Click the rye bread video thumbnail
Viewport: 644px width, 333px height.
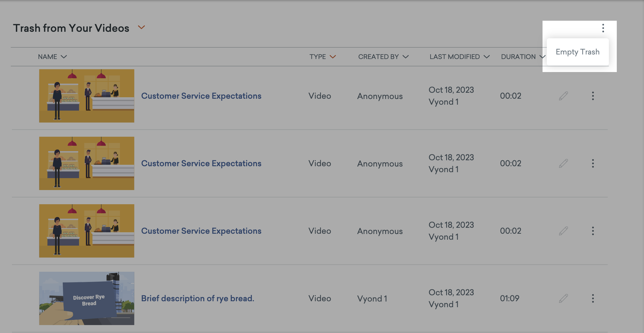[x=87, y=298]
